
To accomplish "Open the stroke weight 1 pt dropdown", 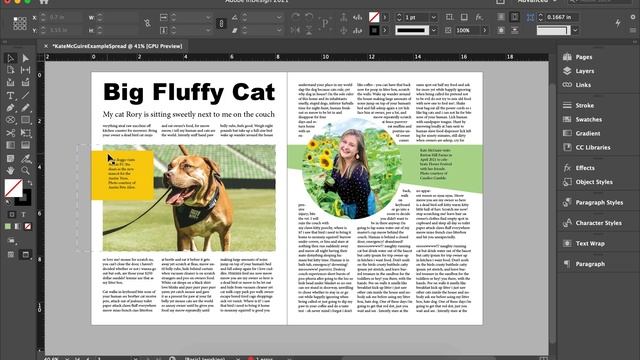I will pyautogui.click(x=433, y=18).
